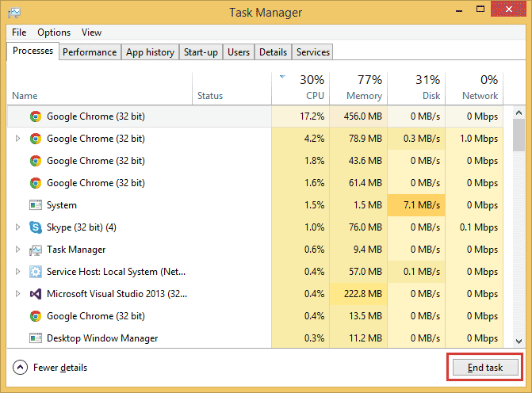Collapse view with Fewer details toggle
Viewport: 532px width, 393px height.
click(x=50, y=368)
